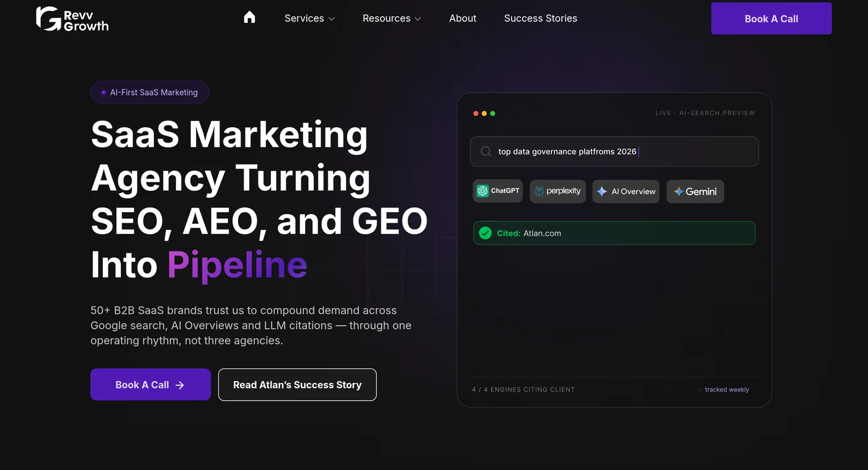Image resolution: width=868 pixels, height=470 pixels.
Task: Open the About page
Action: tap(463, 19)
